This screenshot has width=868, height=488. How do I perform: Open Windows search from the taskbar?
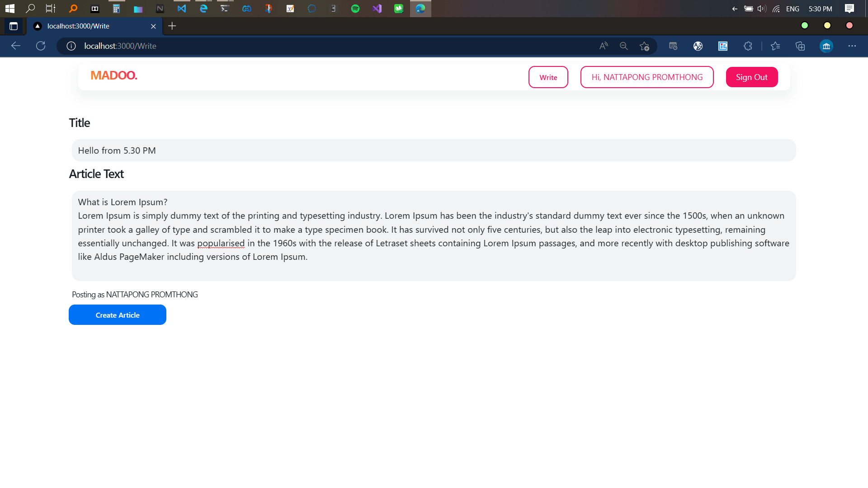[x=30, y=9]
